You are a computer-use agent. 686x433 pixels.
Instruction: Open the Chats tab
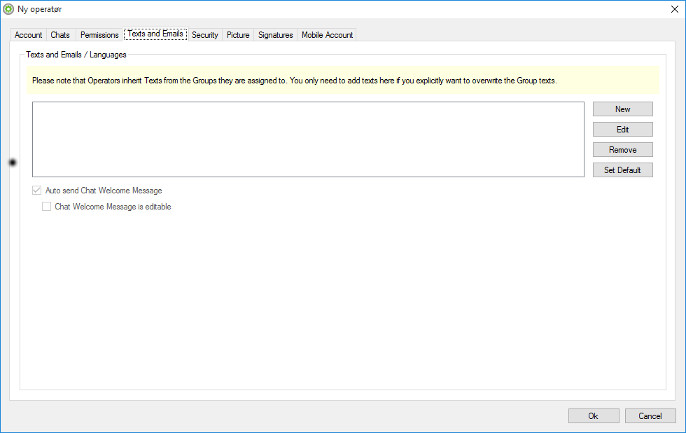[60, 35]
